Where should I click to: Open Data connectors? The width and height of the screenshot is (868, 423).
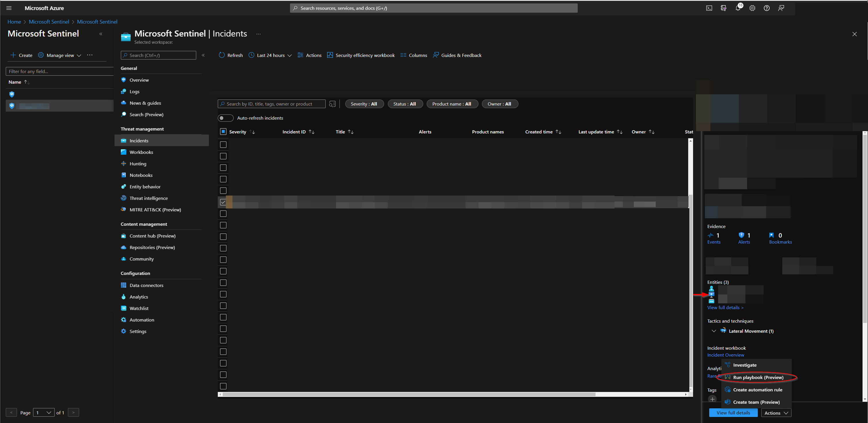click(146, 285)
